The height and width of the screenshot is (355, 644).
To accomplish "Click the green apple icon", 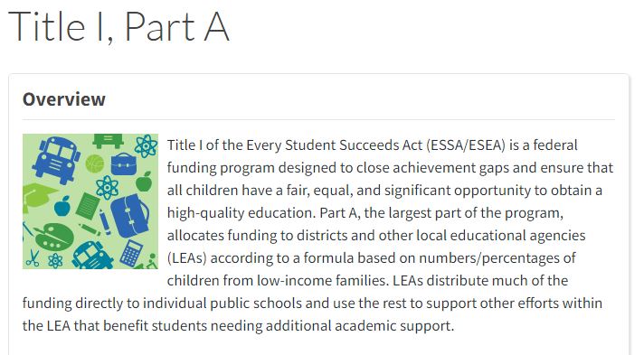I will click(x=144, y=182).
